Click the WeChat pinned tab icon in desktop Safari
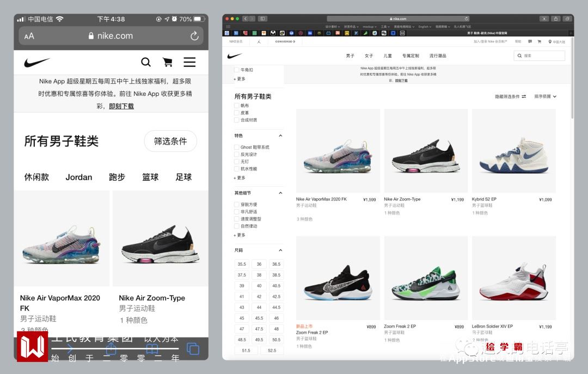This screenshot has height=374, width=588. (x=384, y=33)
